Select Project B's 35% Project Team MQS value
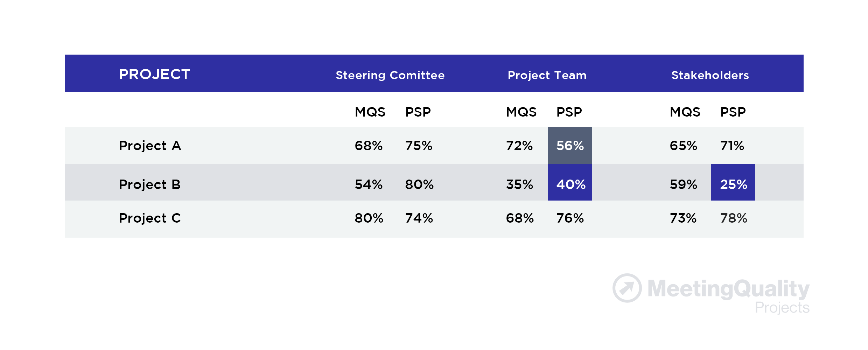The image size is (868, 350). click(x=519, y=184)
